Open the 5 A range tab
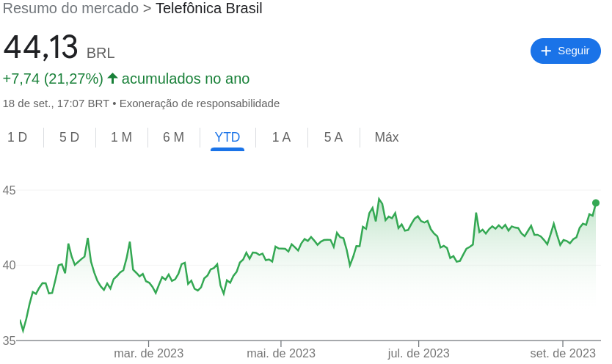Image resolution: width=612 pixels, height=364 pixels. (x=334, y=137)
